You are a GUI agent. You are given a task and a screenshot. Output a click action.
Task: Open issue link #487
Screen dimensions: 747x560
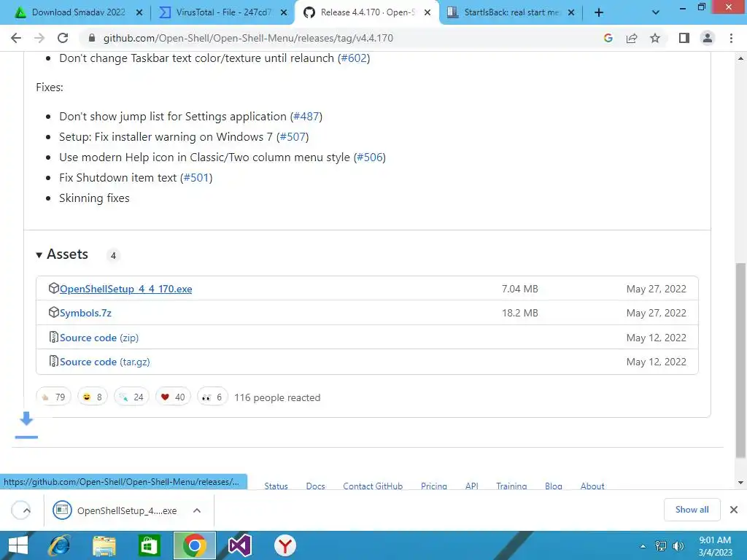(306, 117)
